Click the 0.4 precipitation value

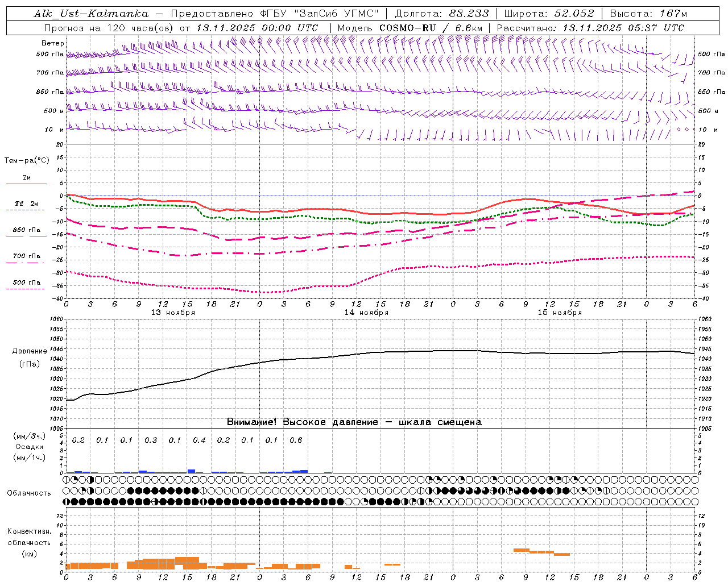(x=199, y=440)
